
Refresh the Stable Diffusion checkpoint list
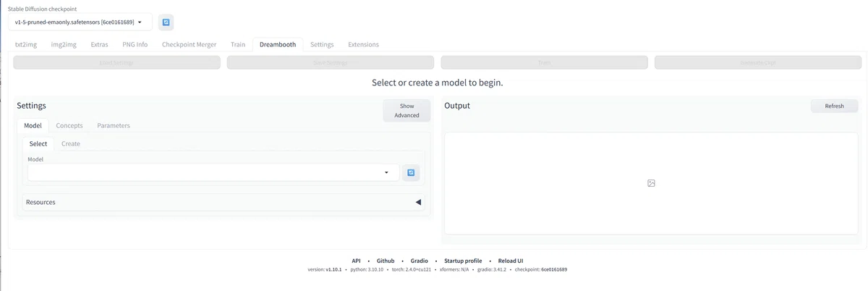pyautogui.click(x=166, y=22)
